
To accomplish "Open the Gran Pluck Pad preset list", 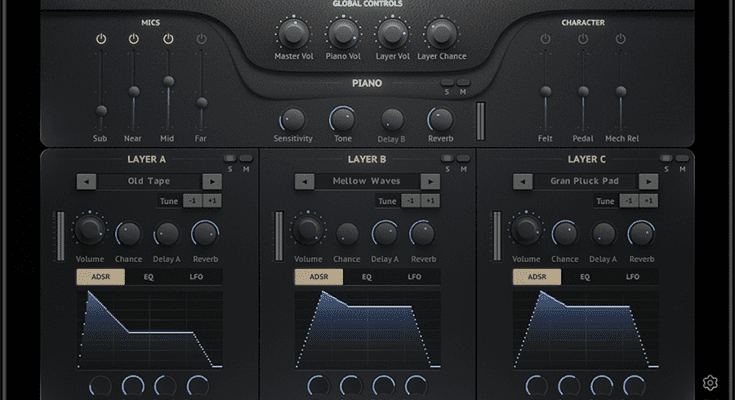I will pos(587,181).
